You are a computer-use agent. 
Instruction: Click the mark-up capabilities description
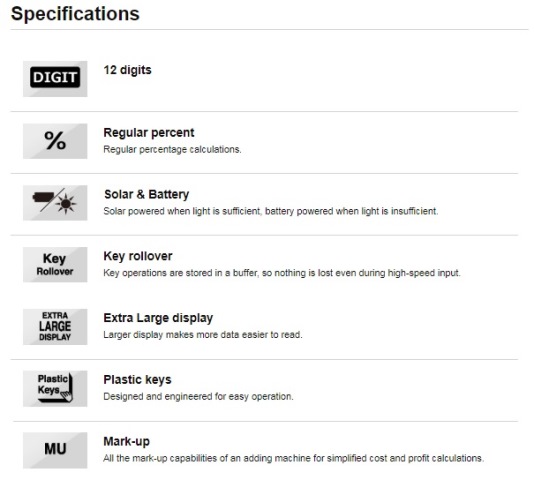coord(294,458)
